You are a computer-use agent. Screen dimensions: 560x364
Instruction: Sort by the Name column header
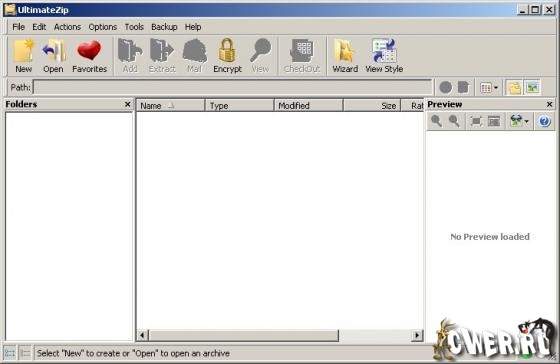(x=171, y=106)
